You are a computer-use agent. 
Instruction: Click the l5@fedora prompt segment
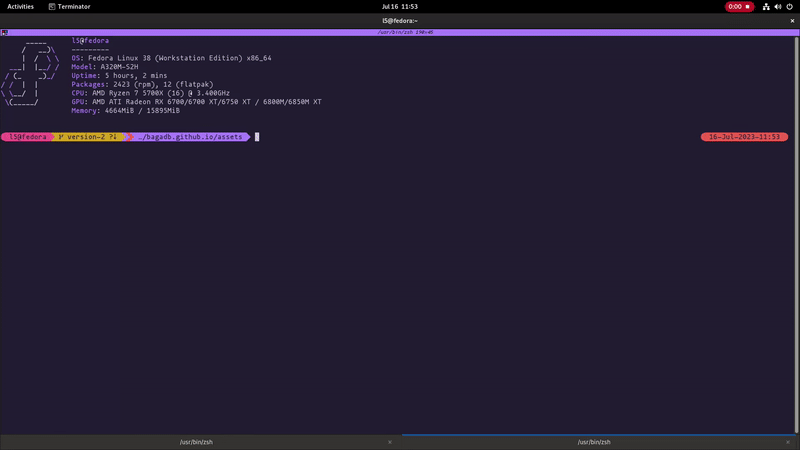28,137
